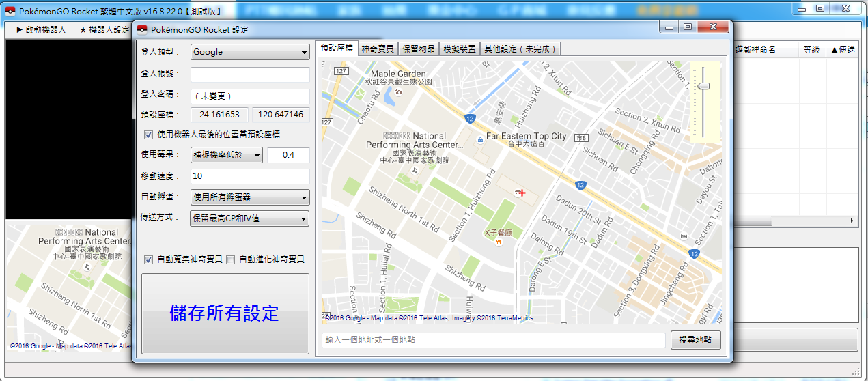Viewport: 868px width, 381px height.
Task: Click the Pokéball icon in settings title bar
Action: [142, 29]
